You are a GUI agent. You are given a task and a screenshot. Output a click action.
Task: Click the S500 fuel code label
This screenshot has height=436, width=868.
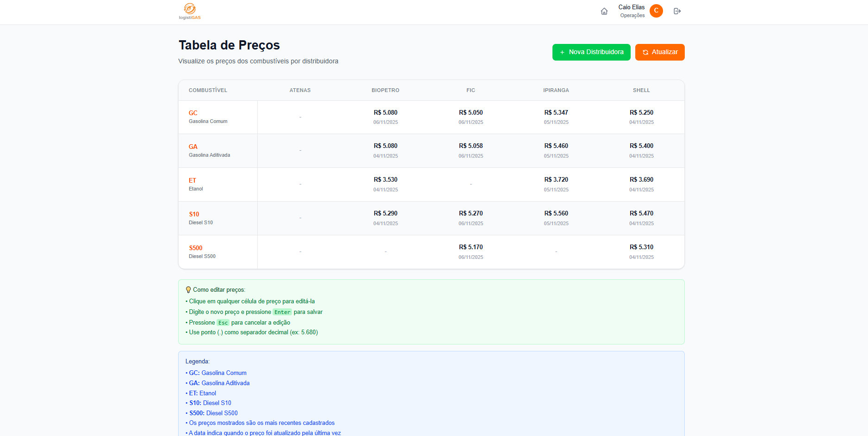point(196,248)
